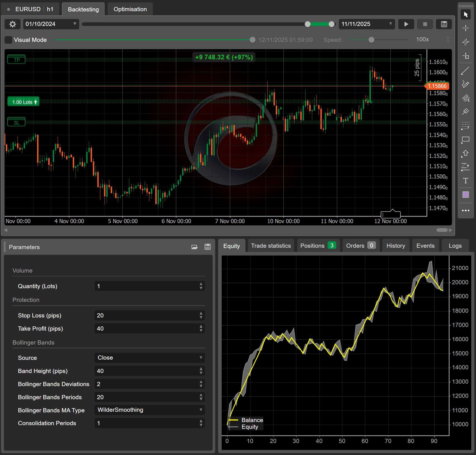
Task: Click the purple color swatch
Action: (x=465, y=195)
